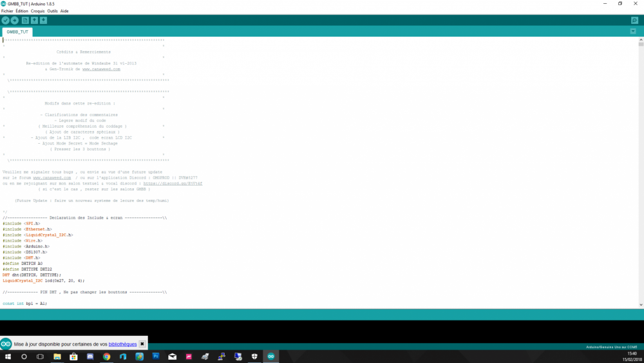This screenshot has height=363, width=644.
Task: Click the line '#include <Wire.h>'
Action: [22, 241]
